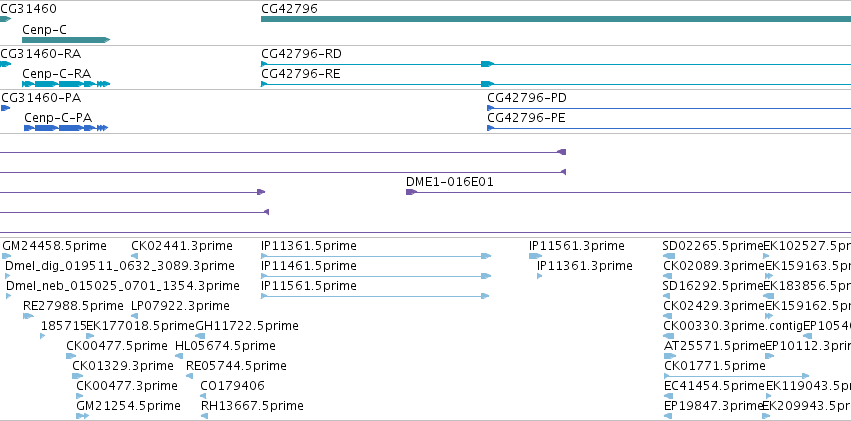Click the Cenp-C gene arrow
This screenshot has height=421, width=851.
point(66,40)
